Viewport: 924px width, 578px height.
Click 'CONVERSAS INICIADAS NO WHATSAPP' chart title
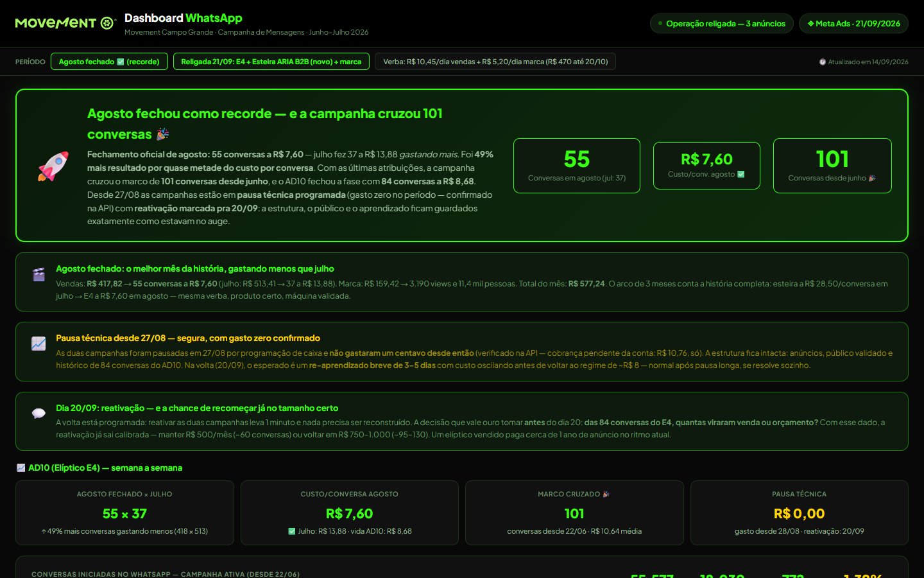point(166,574)
